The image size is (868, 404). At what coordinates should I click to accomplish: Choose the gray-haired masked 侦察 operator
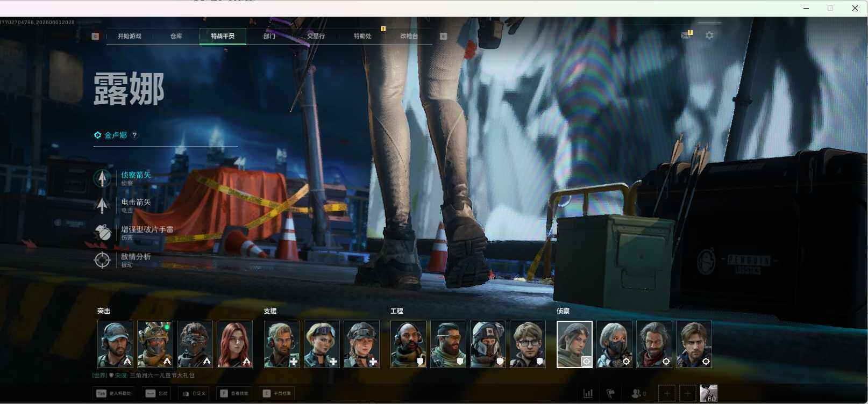point(614,344)
